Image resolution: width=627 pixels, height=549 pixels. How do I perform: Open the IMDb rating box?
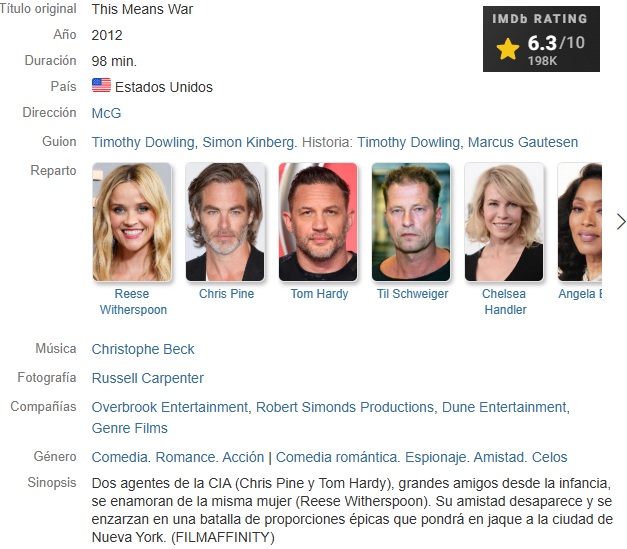pyautogui.click(x=541, y=39)
